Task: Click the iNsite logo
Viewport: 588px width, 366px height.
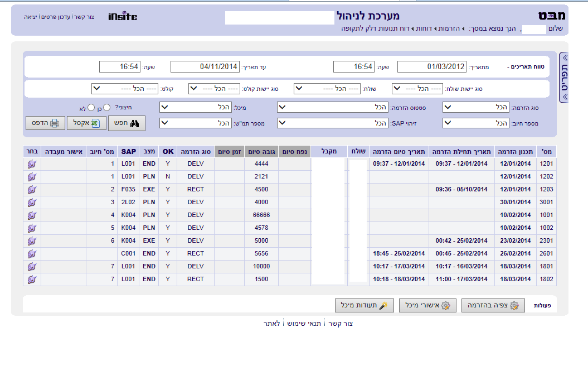Action: [123, 16]
